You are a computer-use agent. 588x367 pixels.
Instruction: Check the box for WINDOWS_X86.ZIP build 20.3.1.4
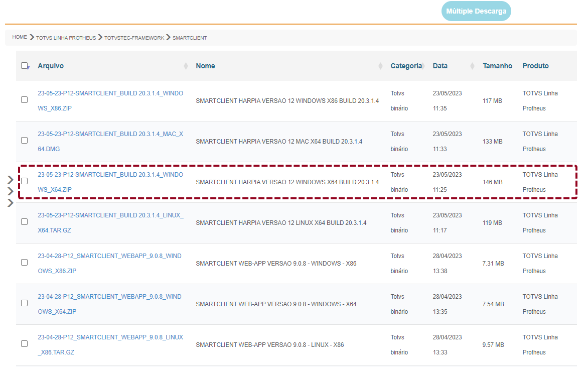point(25,100)
